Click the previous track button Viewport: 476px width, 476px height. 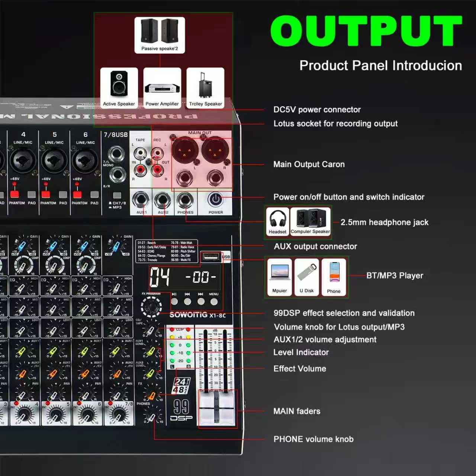point(187,302)
